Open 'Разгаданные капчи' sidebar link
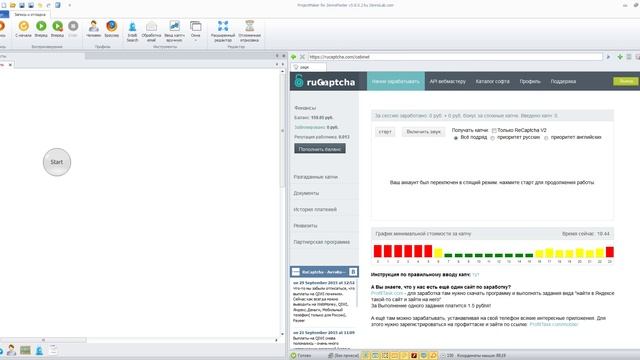Image resolution: width=640 pixels, height=360 pixels. pos(316,177)
